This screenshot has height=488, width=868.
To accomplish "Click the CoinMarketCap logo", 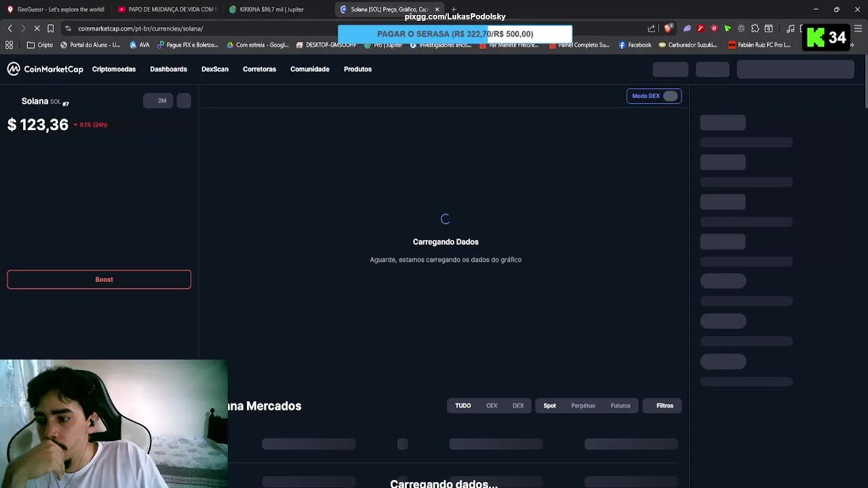I will [x=45, y=69].
